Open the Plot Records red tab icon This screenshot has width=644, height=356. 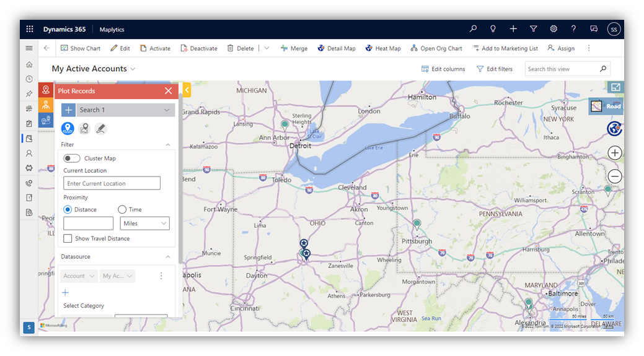pos(46,90)
